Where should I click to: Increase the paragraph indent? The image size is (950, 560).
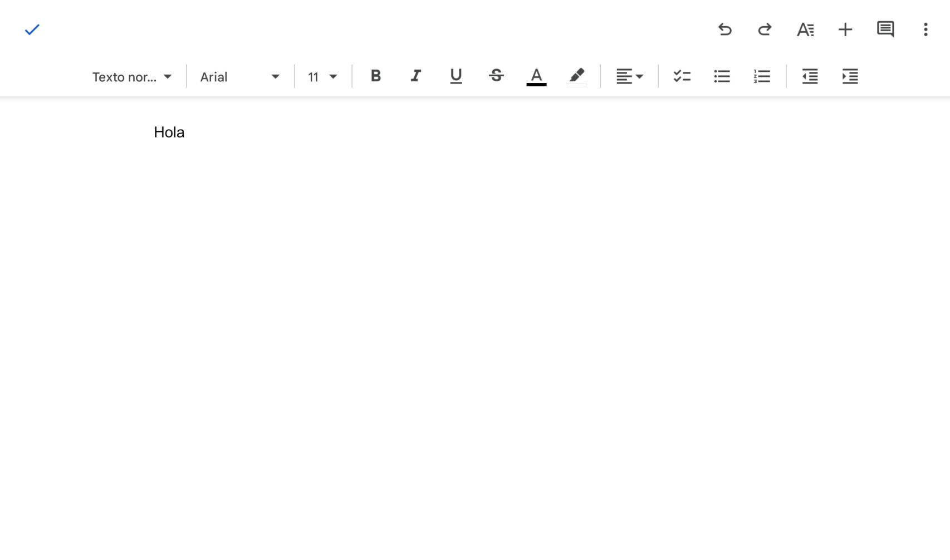(x=850, y=76)
